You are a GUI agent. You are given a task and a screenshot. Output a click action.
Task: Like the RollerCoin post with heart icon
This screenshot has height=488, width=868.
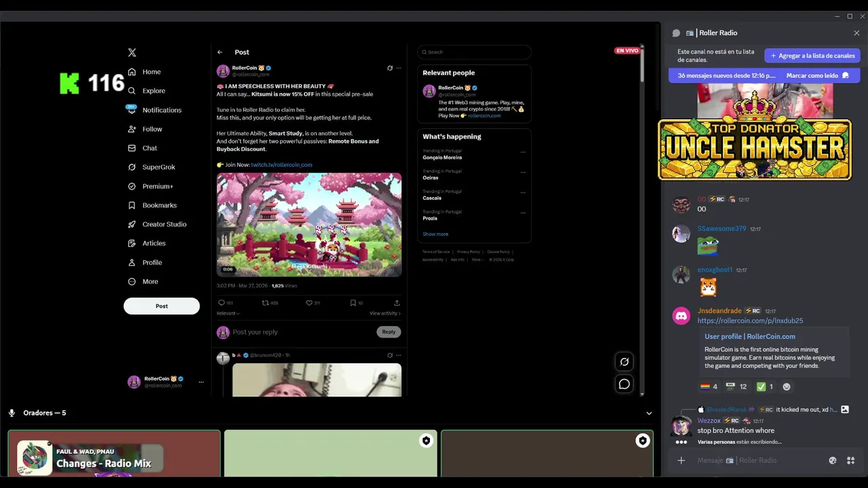click(309, 303)
